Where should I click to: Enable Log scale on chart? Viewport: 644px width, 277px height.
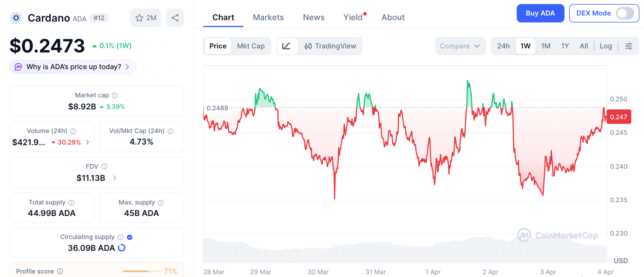click(x=606, y=46)
